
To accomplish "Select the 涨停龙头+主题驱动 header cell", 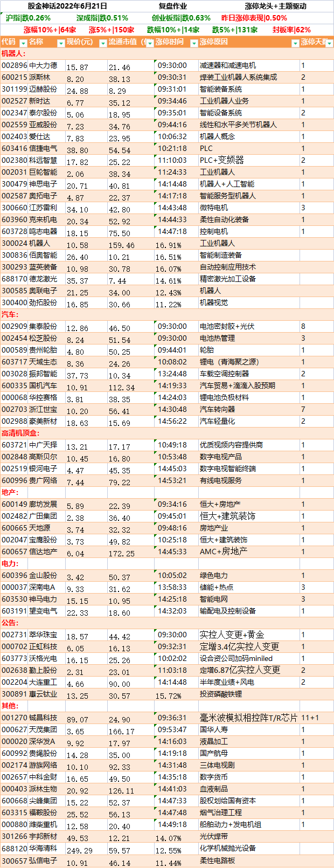I will [x=275, y=6].
